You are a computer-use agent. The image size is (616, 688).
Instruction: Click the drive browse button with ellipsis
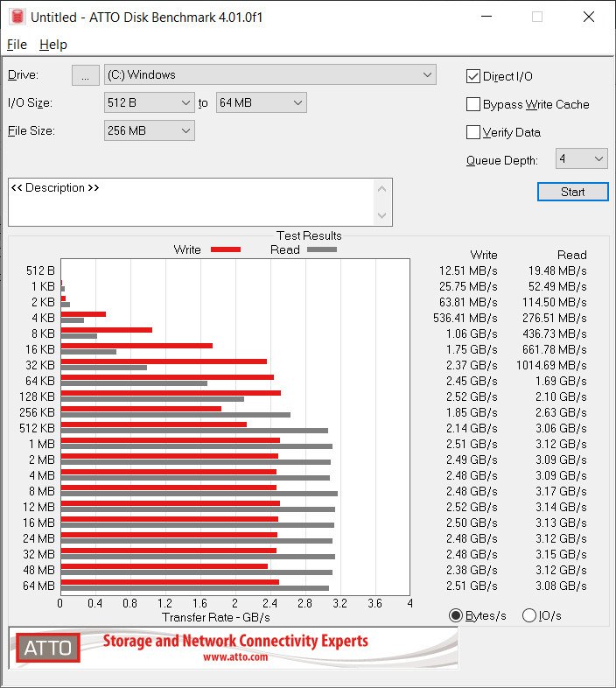pos(86,75)
